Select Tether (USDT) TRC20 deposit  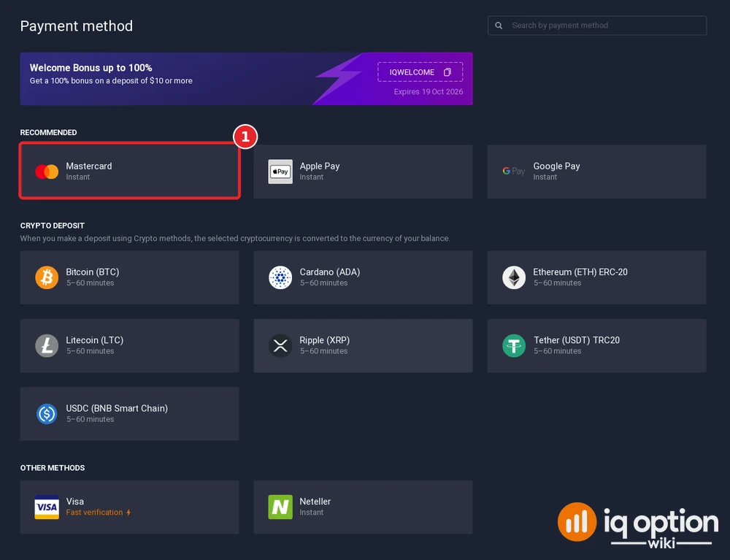click(597, 345)
